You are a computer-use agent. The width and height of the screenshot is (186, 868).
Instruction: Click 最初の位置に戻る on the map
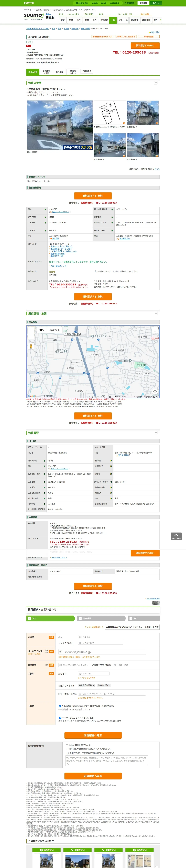pyautogui.click(x=72, y=334)
